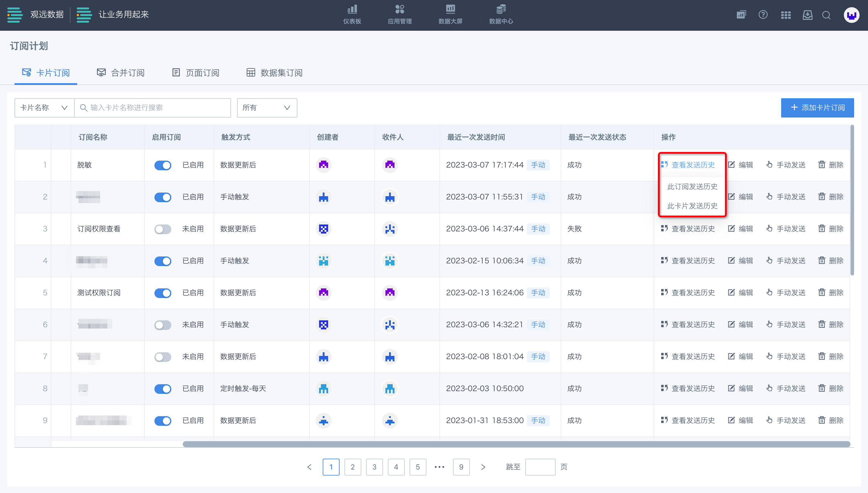Screen dimensions: 868x493
Task: Click 删除 for subscription 脱敏
Action: [x=831, y=165]
